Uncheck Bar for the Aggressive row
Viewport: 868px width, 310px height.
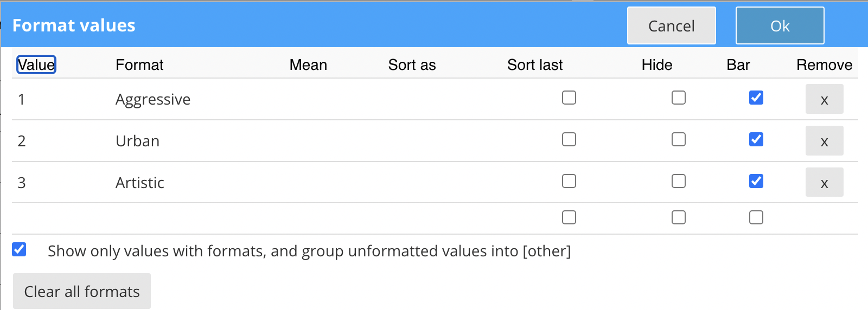[756, 98]
